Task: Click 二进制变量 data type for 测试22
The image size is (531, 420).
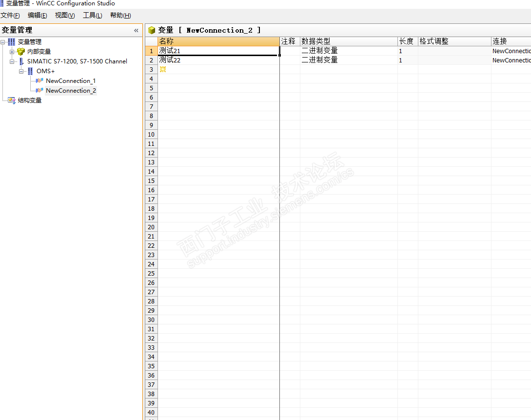Action: pos(349,60)
